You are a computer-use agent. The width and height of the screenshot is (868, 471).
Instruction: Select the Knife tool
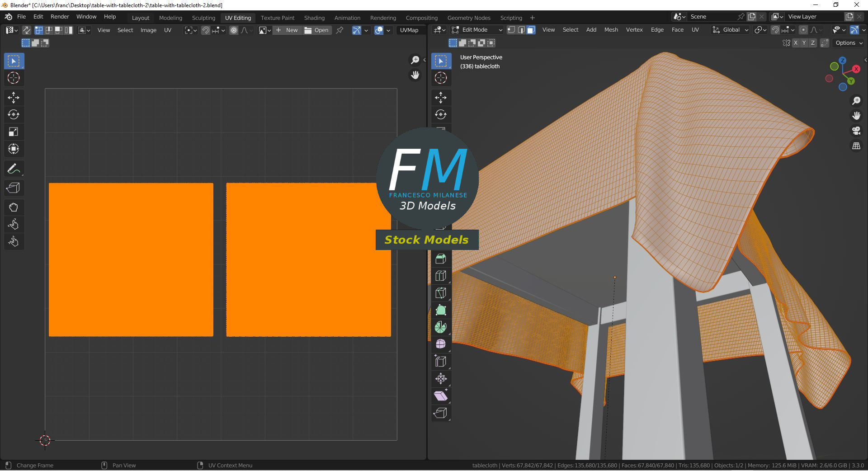441,293
